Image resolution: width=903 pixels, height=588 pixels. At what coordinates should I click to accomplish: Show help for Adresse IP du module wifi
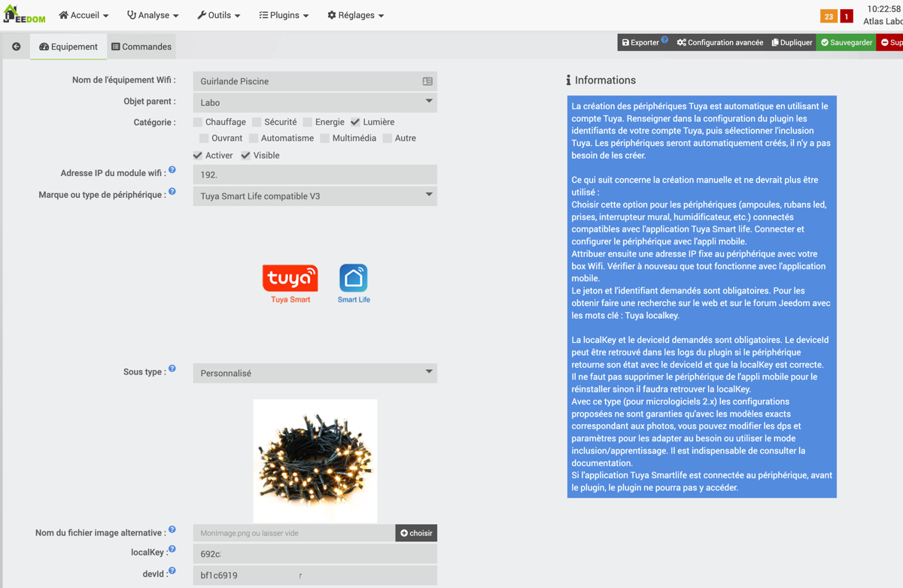(x=172, y=170)
